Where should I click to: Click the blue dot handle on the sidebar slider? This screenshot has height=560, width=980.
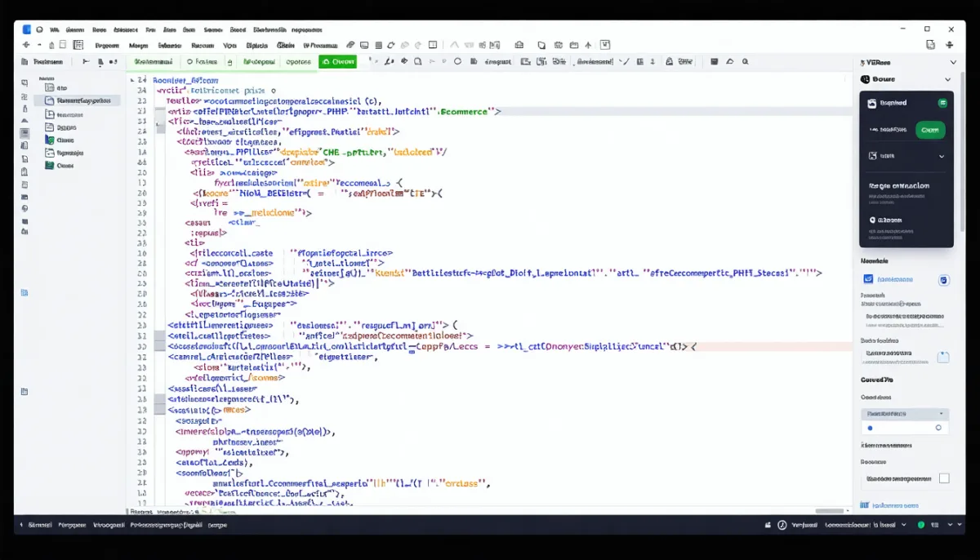(870, 428)
